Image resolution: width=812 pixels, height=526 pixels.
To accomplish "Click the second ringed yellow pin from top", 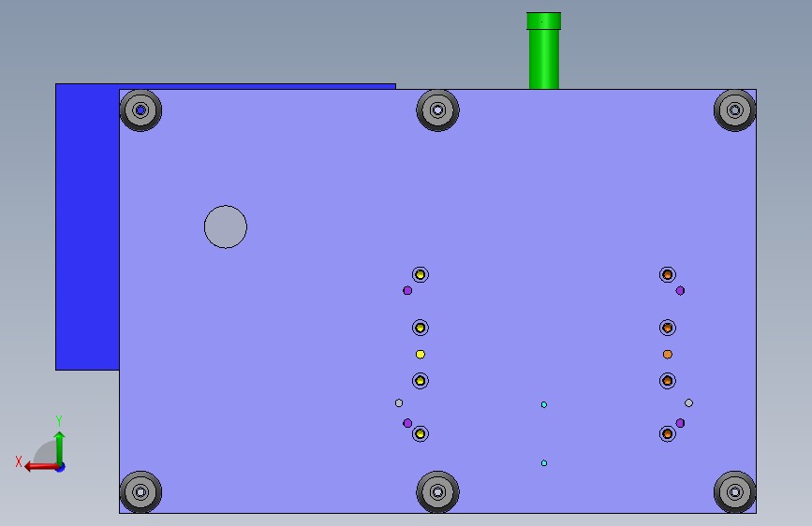I will coord(420,328).
